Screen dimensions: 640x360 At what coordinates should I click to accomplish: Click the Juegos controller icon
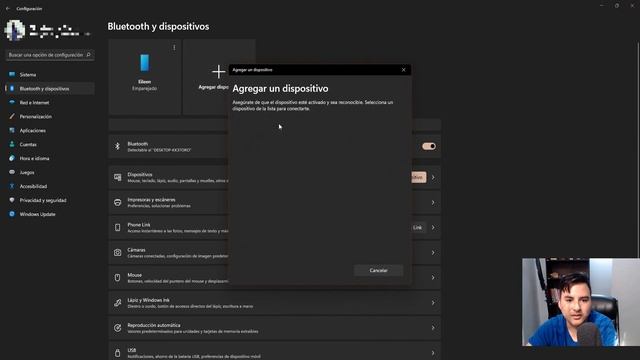click(x=12, y=172)
